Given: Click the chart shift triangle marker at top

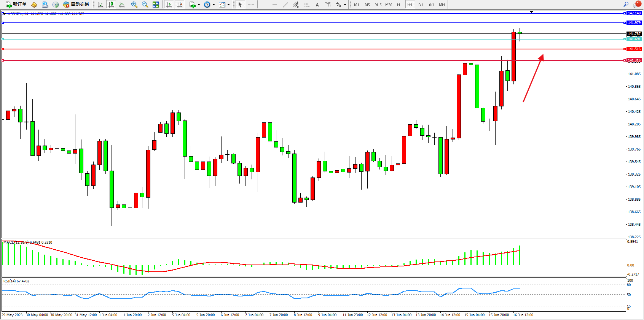Looking at the screenshot, I should click(x=532, y=12).
